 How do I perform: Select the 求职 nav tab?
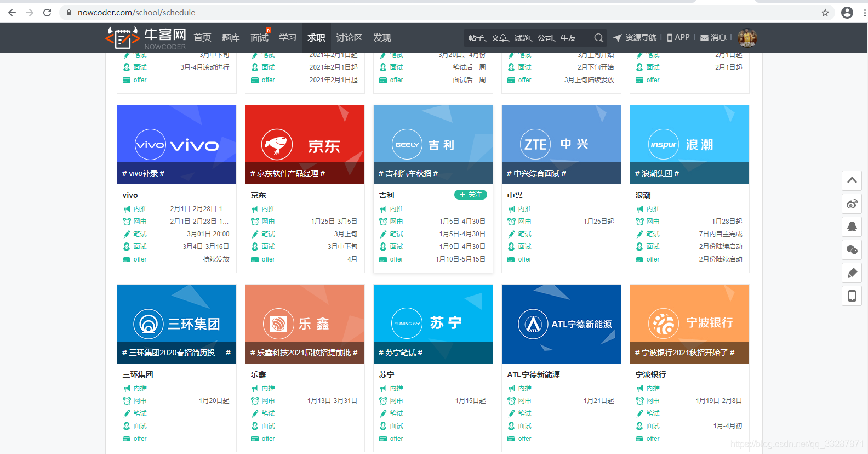pyautogui.click(x=316, y=38)
